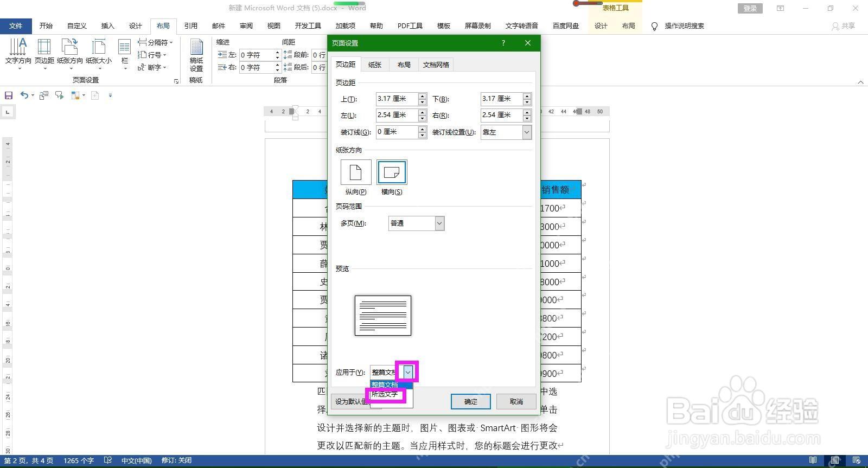
Task: Open the 纸张大小 paper size menu
Action: [99, 54]
